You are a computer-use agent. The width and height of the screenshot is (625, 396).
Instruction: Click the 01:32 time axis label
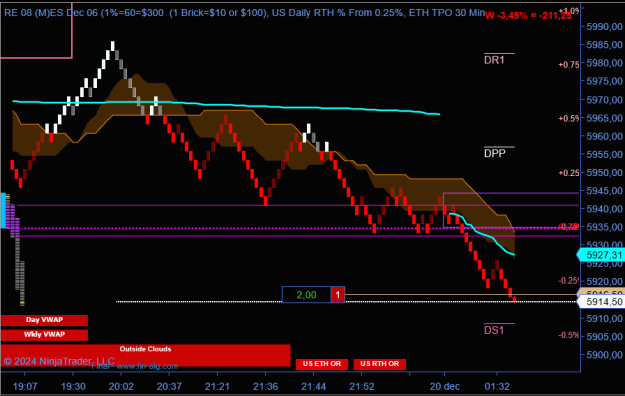click(x=497, y=386)
